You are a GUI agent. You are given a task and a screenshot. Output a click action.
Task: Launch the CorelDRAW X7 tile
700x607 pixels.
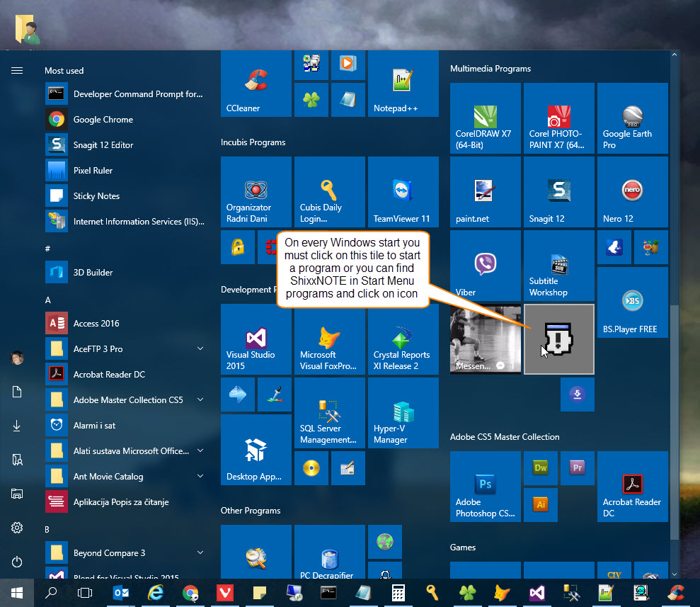tap(486, 118)
